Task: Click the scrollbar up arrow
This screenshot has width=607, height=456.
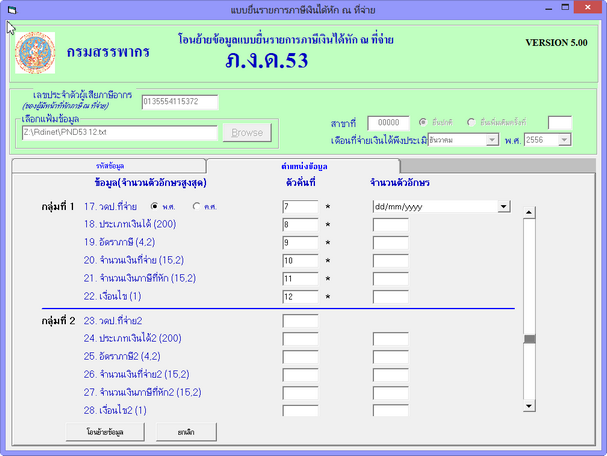Action: 529,213
